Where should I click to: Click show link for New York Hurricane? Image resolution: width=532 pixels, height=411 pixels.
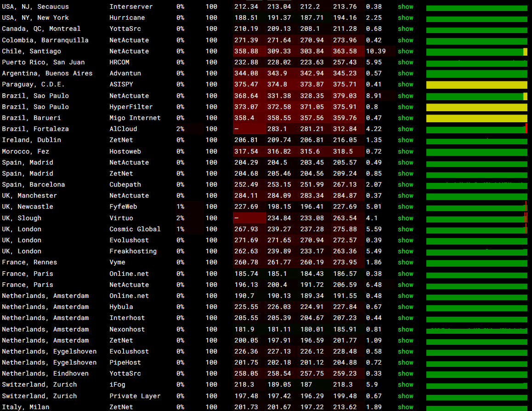(x=406, y=17)
